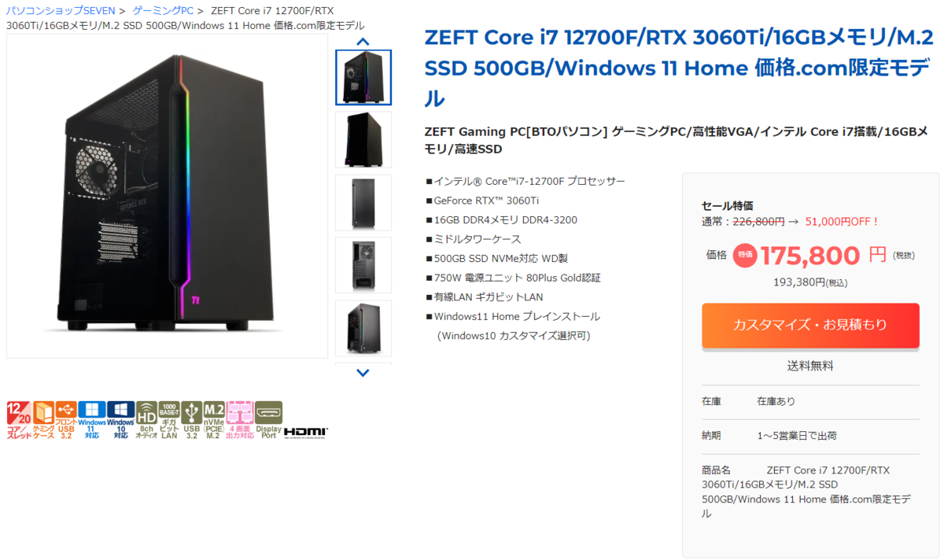The image size is (944, 560).
Task: Show previous thumbnails with the up chevron
Action: coord(363,42)
